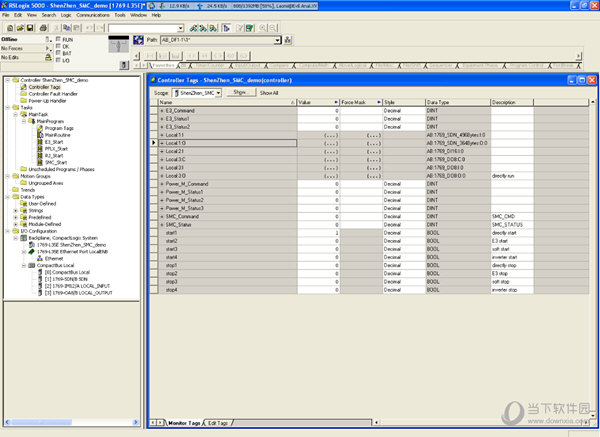Open the Scope ShenZhen_SMC dropdown
600x437 pixels.
click(x=218, y=93)
